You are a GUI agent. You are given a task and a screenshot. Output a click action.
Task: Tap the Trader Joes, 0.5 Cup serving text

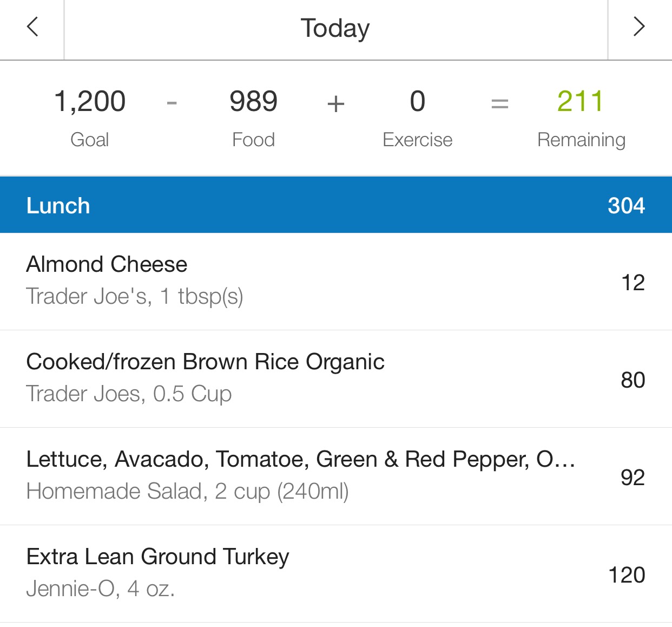[129, 394]
